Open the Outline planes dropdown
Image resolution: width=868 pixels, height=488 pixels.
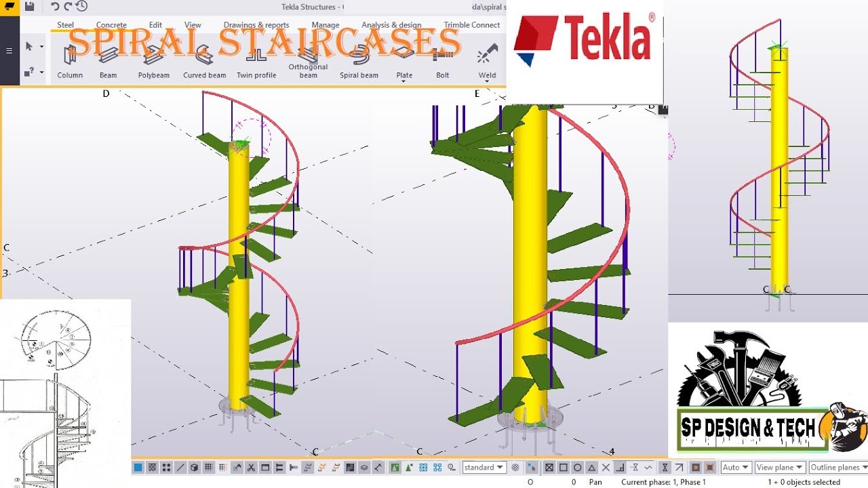point(839,468)
